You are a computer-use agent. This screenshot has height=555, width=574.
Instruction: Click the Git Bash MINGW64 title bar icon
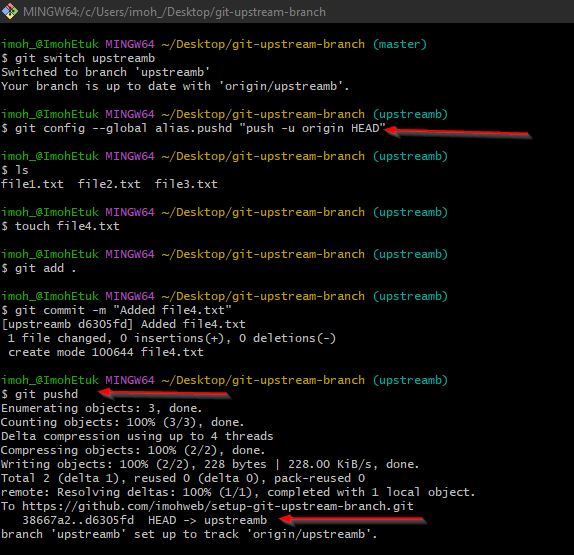coord(10,11)
